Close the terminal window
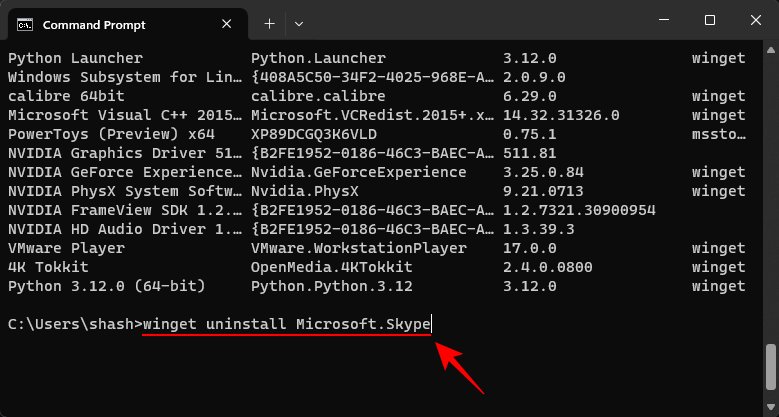 tap(755, 21)
